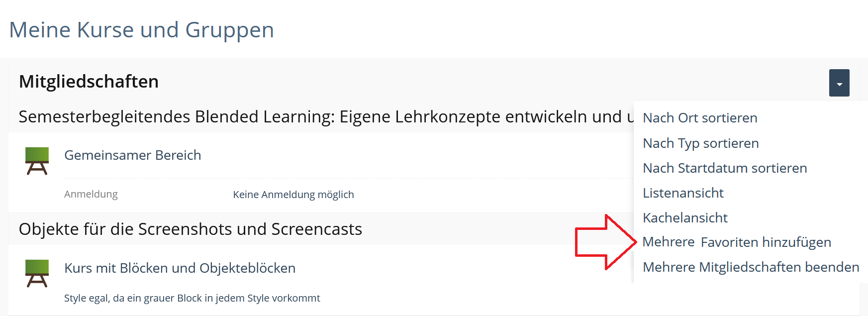Open the Mitgliedschaften actions dropdown button
This screenshot has width=868, height=316.
point(839,83)
